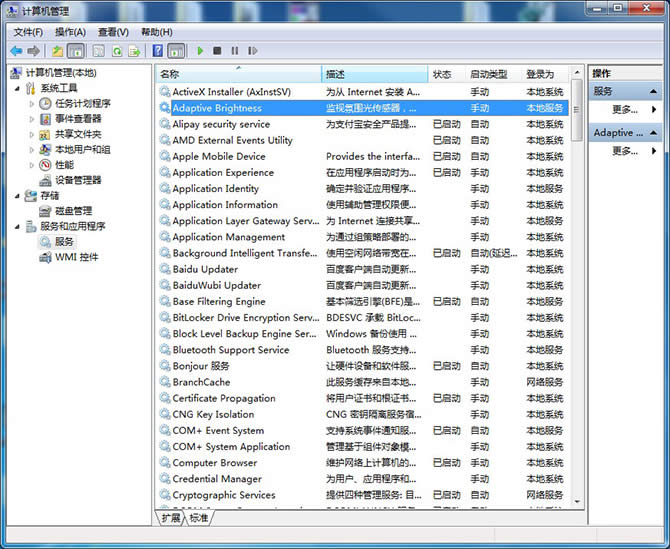Click the Stop Service square icon
This screenshot has width=670, height=549.
coord(217,50)
